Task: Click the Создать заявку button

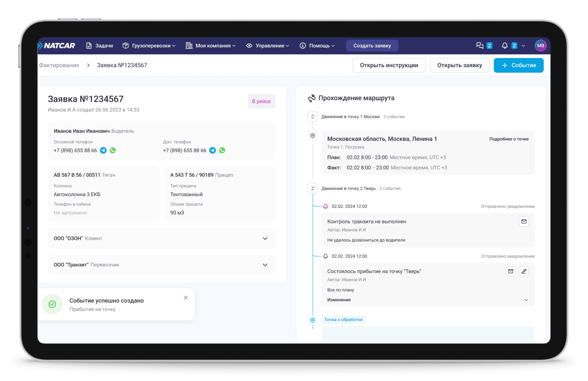Action: point(372,46)
